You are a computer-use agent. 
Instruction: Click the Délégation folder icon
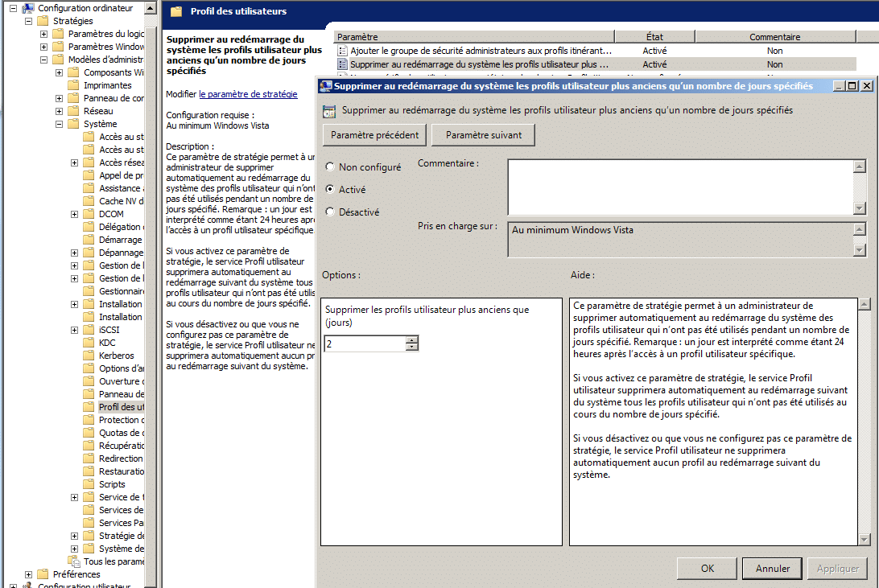click(89, 227)
